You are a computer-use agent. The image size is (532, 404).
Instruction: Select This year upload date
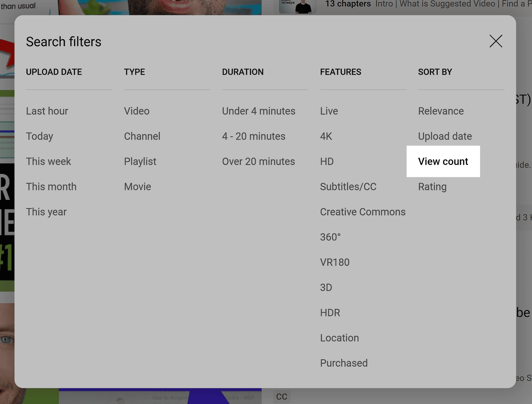point(46,212)
